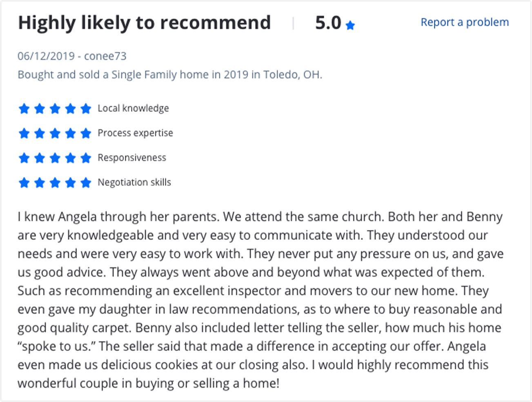
Task: Click the Negotiation skills label
Action: click(134, 182)
